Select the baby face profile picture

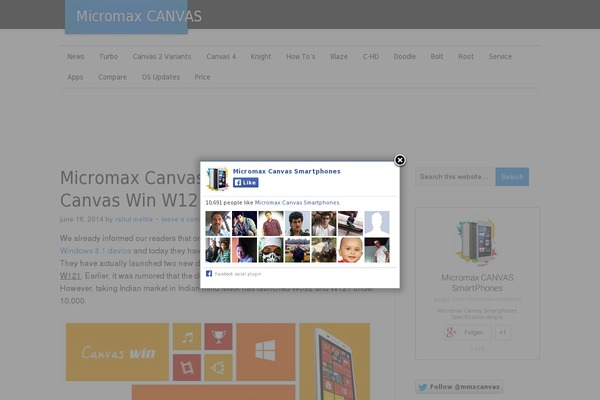351,250
